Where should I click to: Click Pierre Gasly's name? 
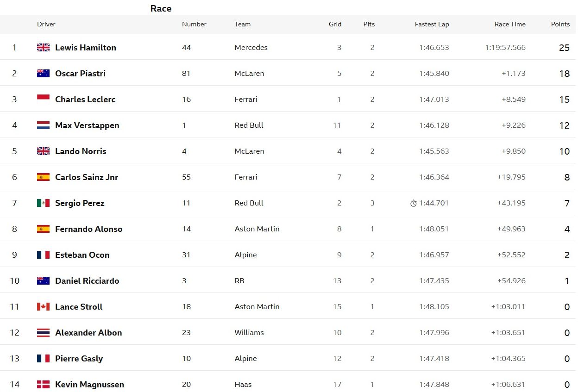click(x=79, y=358)
